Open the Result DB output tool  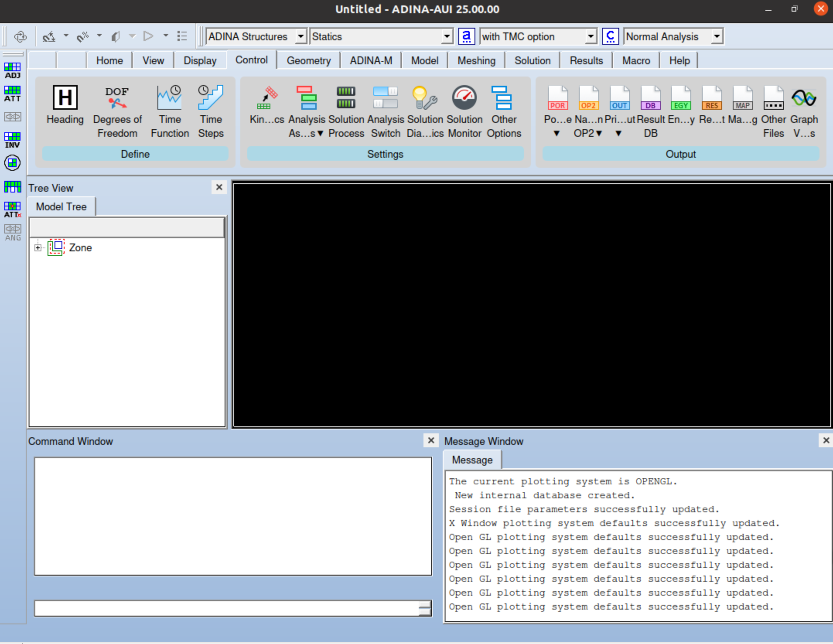coord(650,111)
